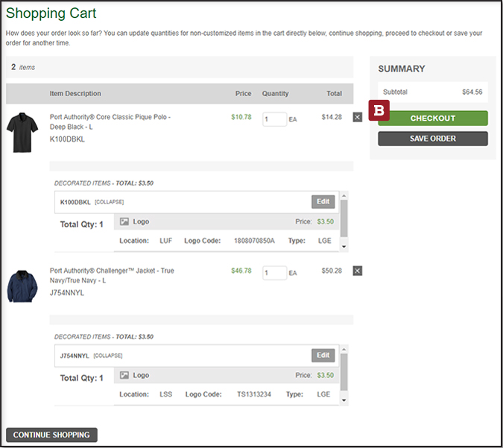This screenshot has height=448, width=503.
Task: Collapse the K100DBKL decorated items section
Action: tap(109, 202)
